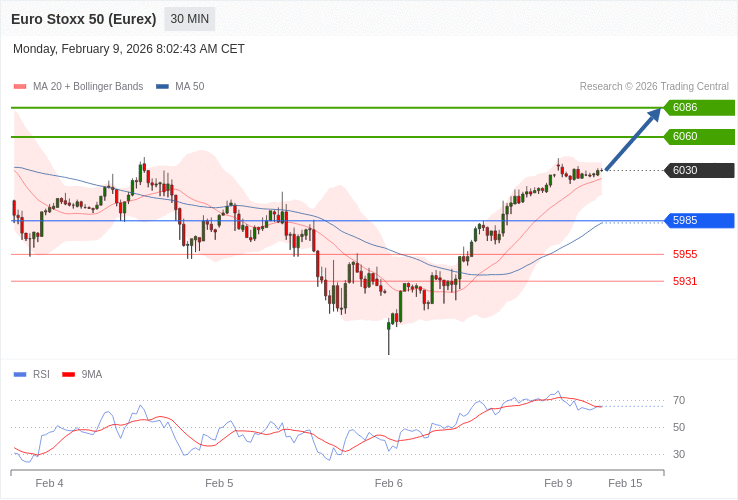Click the 6030 current price tag
This screenshot has height=500, width=738.
(x=699, y=171)
